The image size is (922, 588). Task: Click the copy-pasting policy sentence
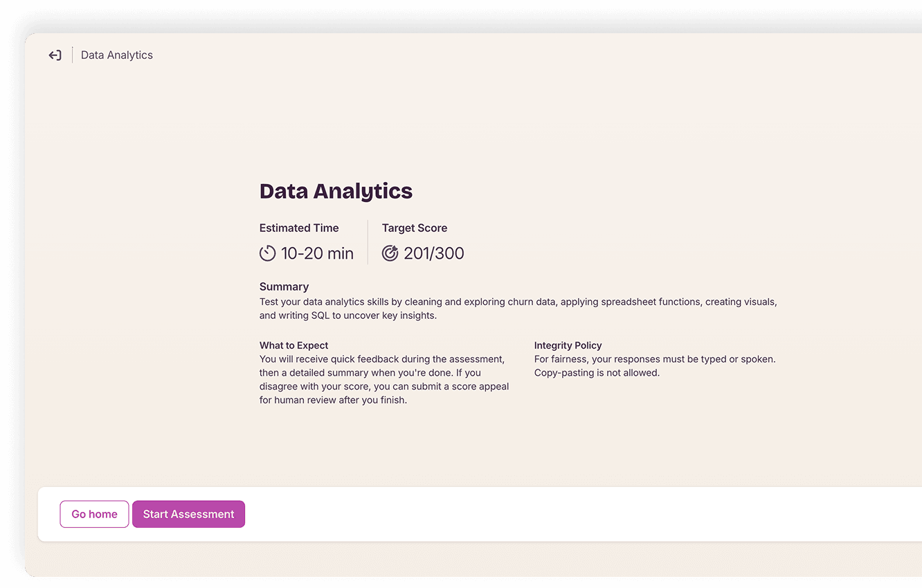tap(596, 372)
